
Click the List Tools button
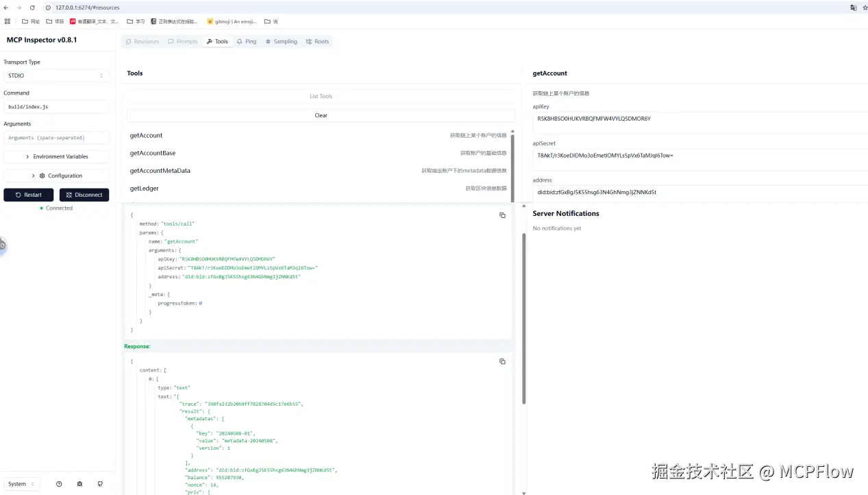point(321,97)
